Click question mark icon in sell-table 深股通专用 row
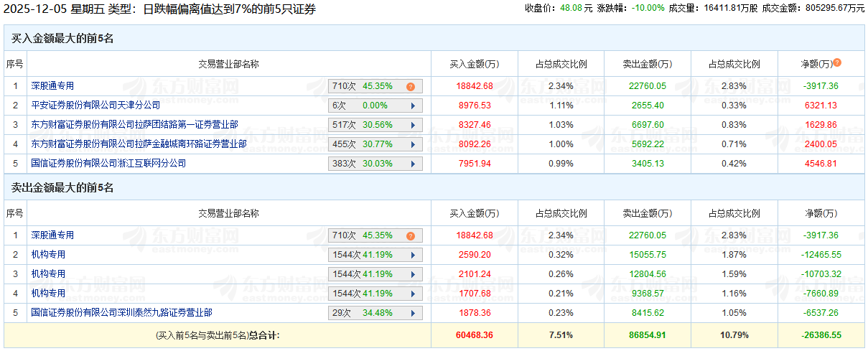 (x=411, y=235)
